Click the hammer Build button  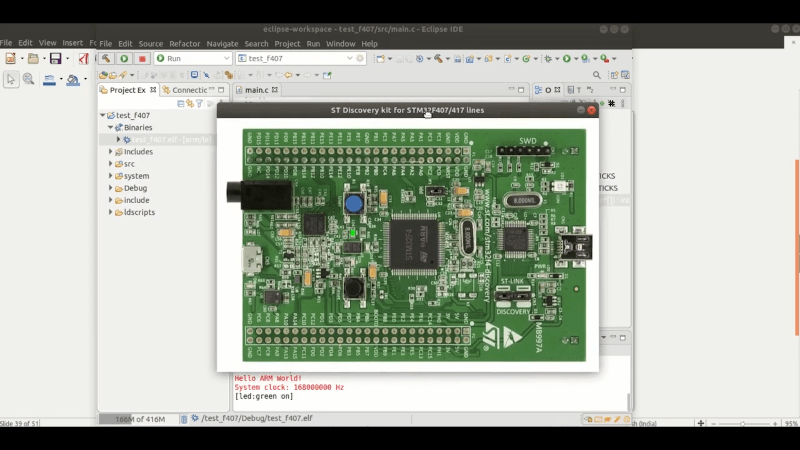[x=106, y=59]
